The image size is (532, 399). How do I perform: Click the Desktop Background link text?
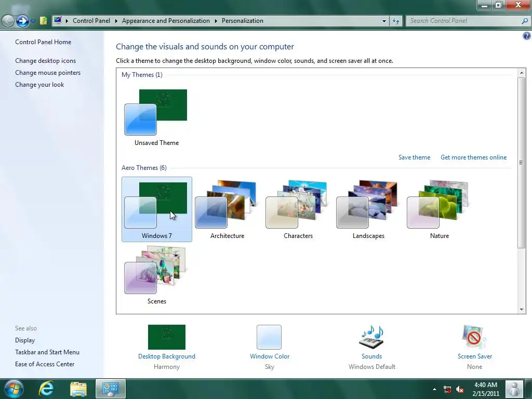point(167,356)
